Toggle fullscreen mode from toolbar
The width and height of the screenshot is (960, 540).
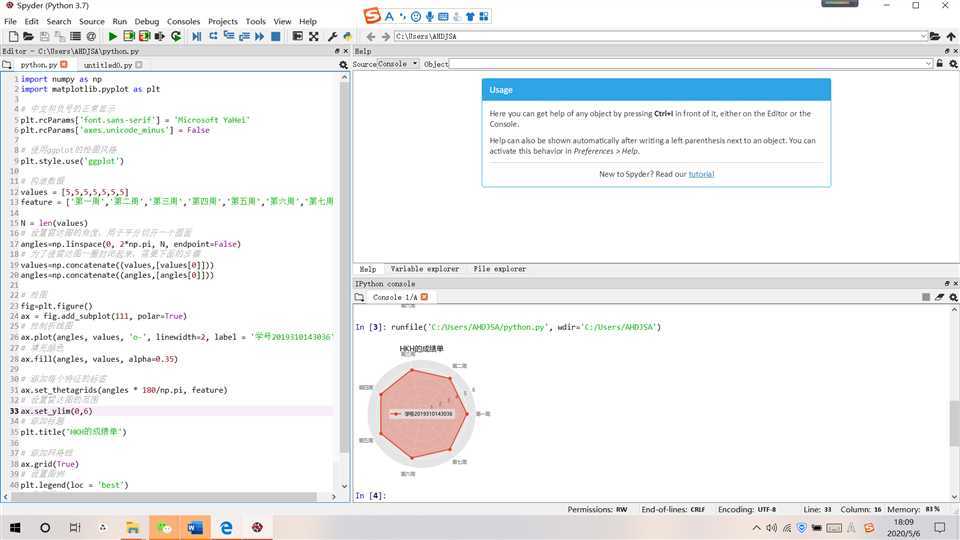pos(313,37)
